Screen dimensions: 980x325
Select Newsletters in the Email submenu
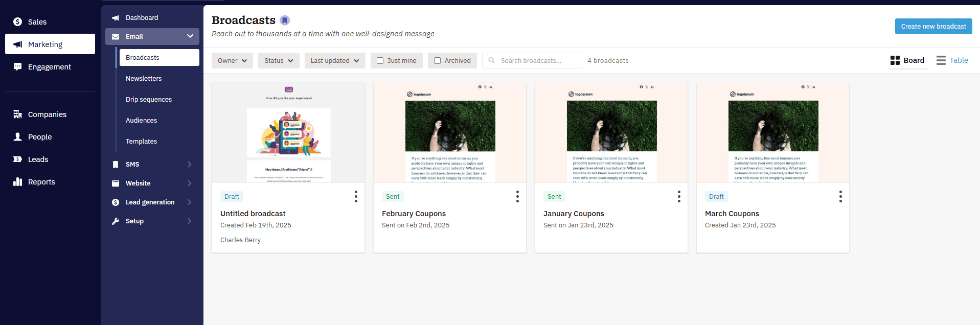[144, 79]
